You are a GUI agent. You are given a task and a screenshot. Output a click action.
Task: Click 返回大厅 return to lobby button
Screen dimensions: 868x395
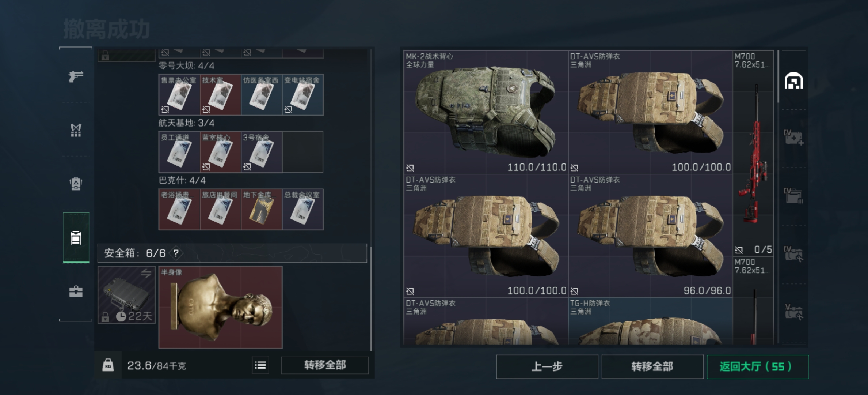tap(757, 366)
